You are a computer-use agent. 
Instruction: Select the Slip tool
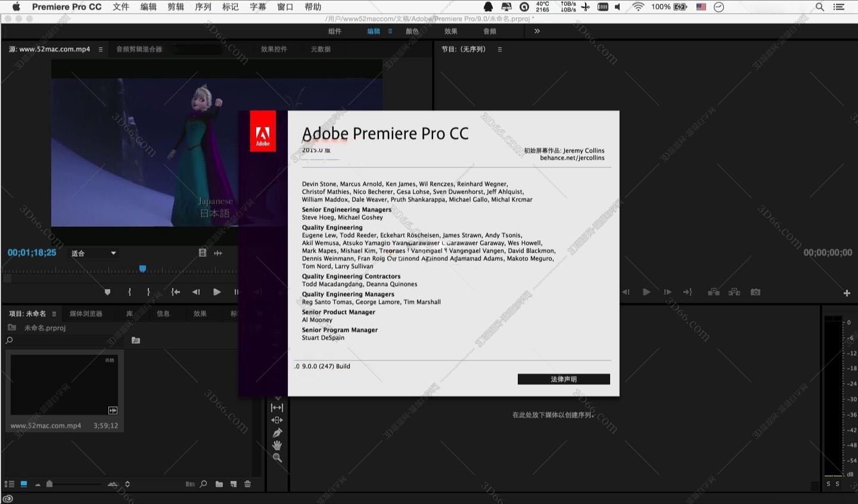277,407
